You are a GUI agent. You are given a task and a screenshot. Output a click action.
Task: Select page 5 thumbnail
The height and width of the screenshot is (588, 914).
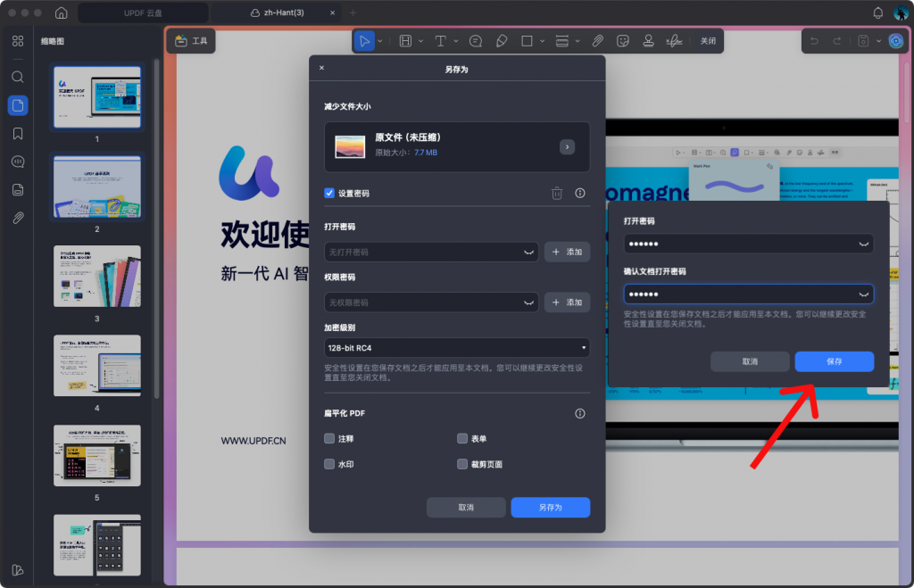coord(96,455)
